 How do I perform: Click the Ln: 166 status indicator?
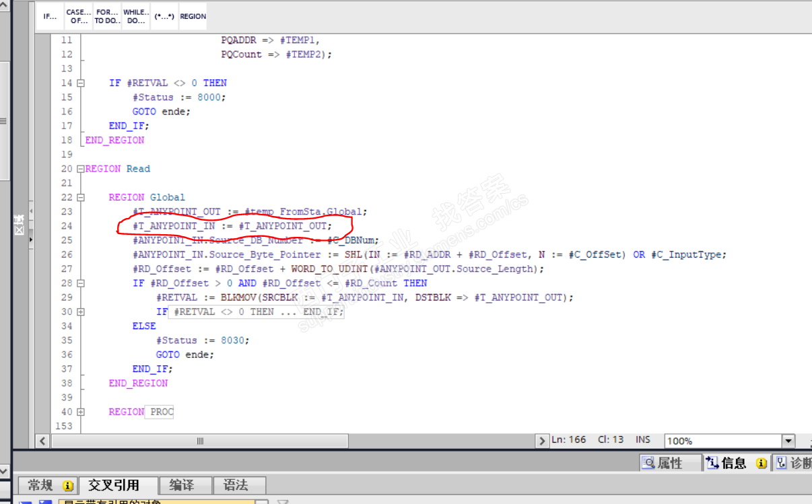(x=569, y=439)
